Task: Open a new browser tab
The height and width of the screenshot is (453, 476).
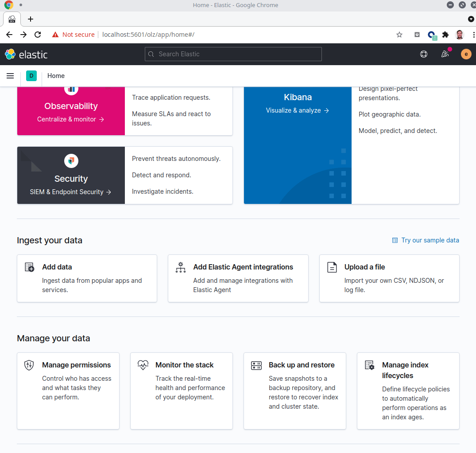Action: click(31, 19)
